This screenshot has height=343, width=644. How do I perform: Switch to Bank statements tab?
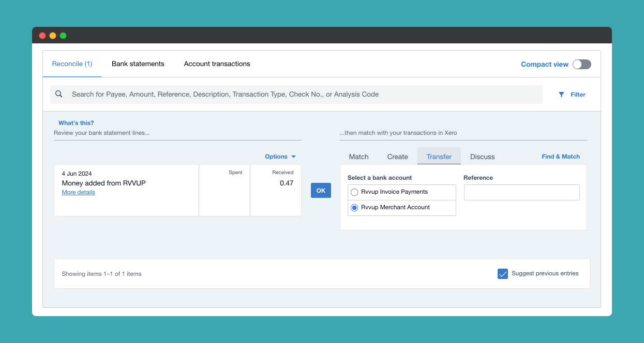pos(138,64)
